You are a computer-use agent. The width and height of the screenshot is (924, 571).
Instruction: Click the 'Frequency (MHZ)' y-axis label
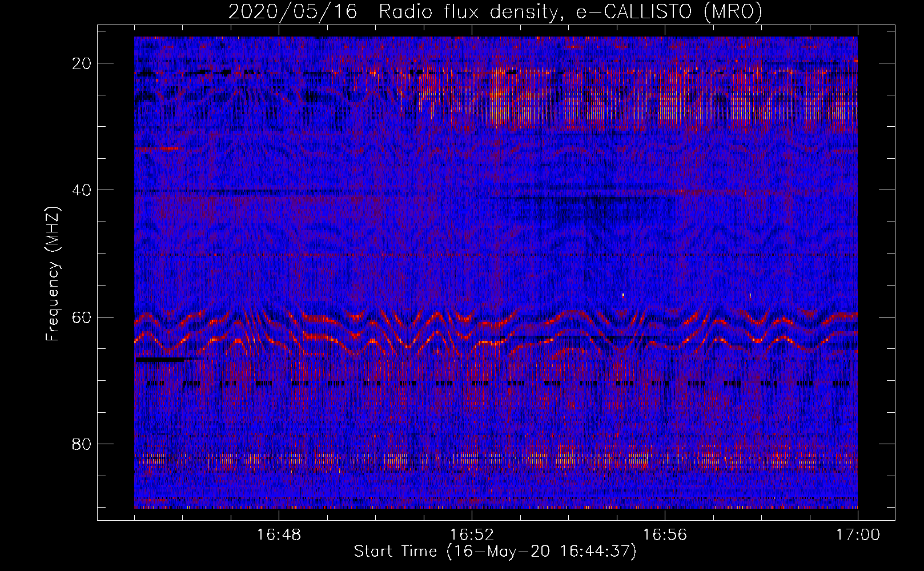53,274
